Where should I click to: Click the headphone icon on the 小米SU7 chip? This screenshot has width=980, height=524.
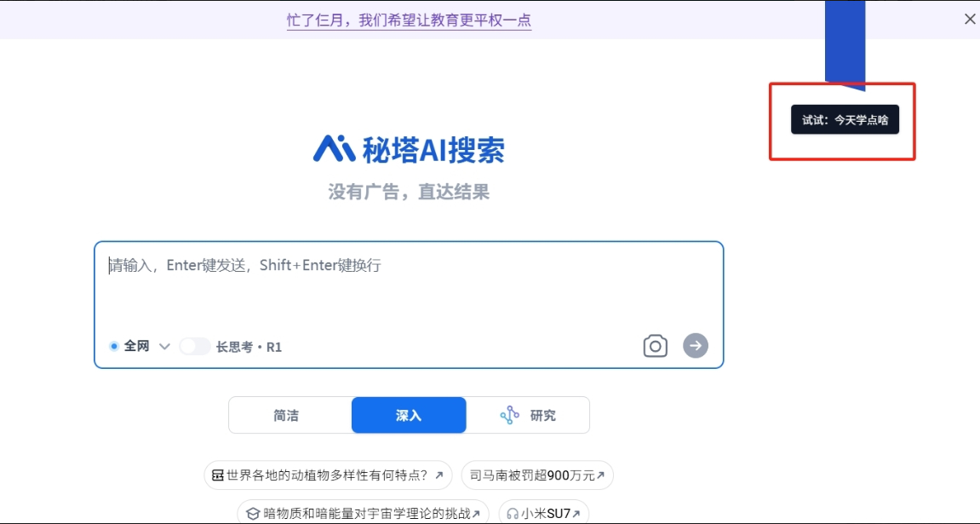click(x=513, y=514)
